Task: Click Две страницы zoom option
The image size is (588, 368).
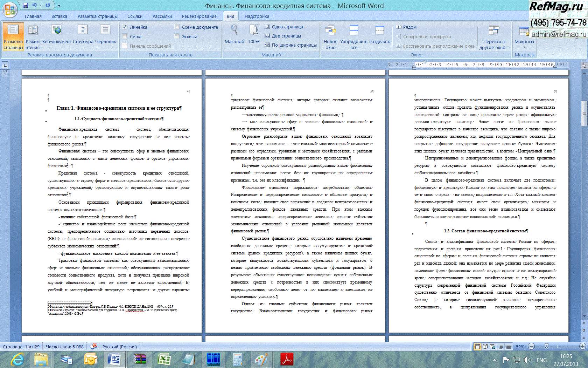Action: [x=283, y=36]
